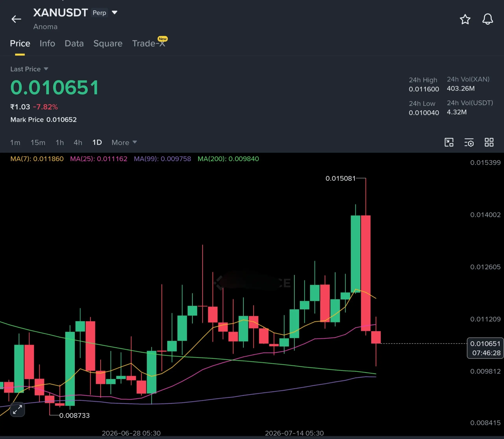The width and height of the screenshot is (504, 439).
Task: Select the 15m timeframe
Action: coord(38,143)
